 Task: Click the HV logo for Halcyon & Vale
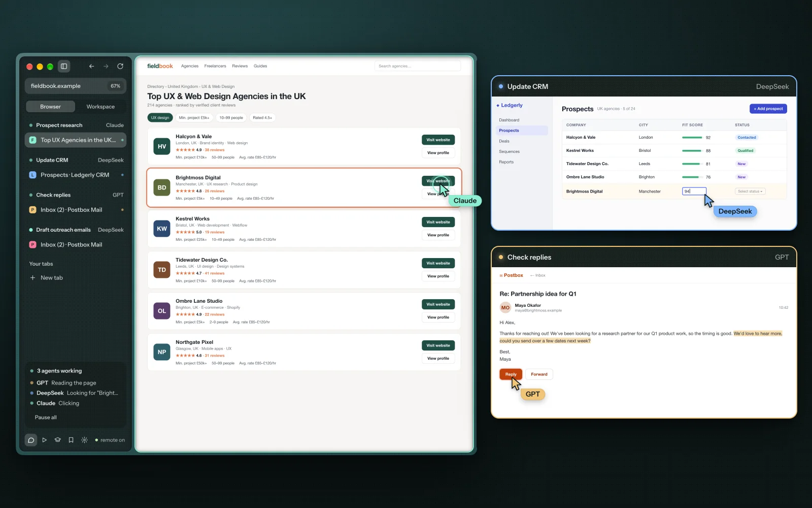click(162, 146)
